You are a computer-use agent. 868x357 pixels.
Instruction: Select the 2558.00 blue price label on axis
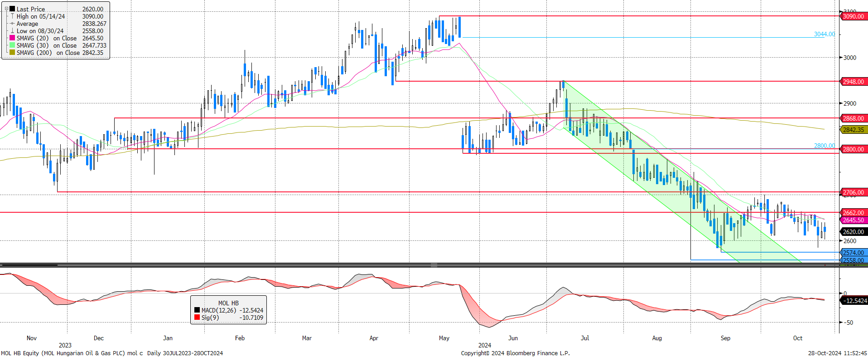[x=854, y=260]
